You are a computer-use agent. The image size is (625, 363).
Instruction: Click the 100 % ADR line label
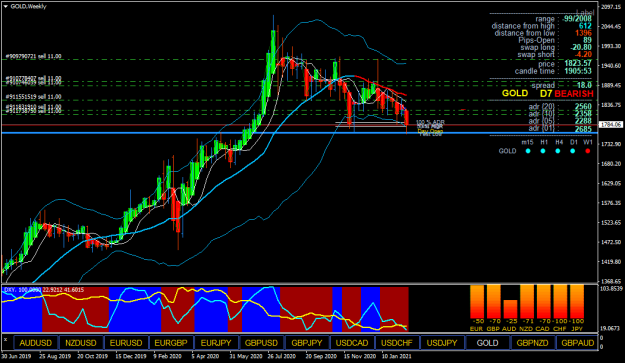tap(430, 122)
